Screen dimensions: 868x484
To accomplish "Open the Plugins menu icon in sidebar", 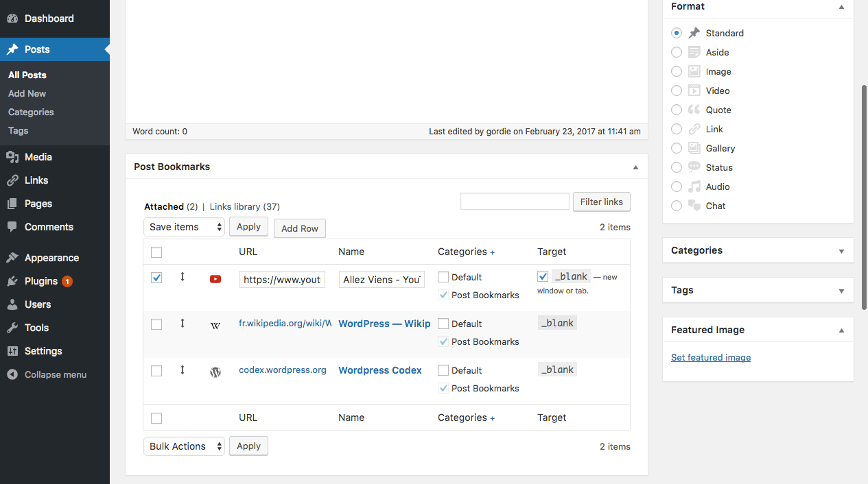I will pos(12,281).
